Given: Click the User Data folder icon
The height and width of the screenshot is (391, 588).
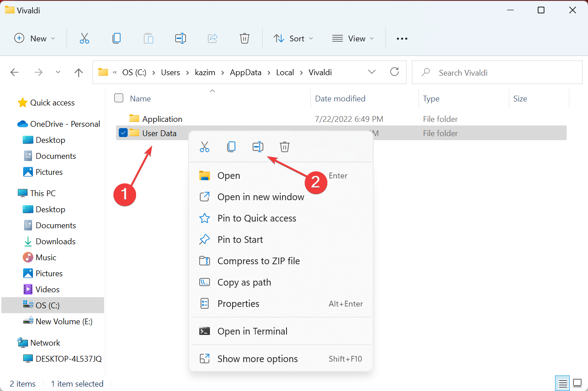Looking at the screenshot, I should tap(134, 133).
